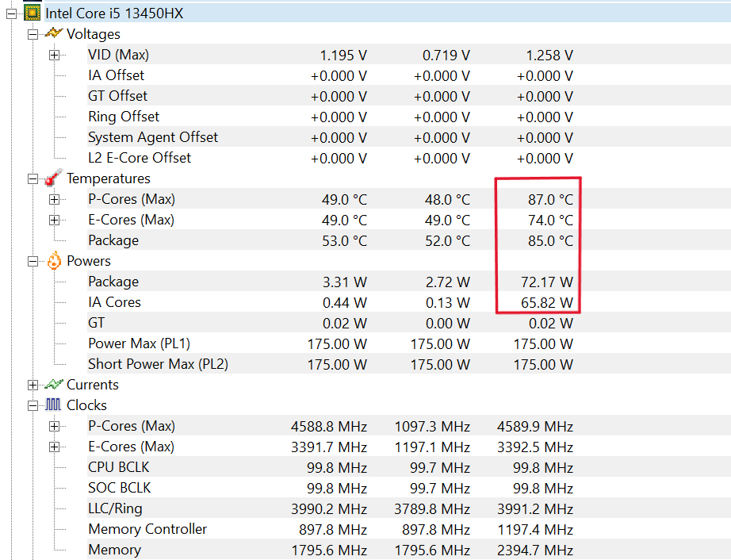Click the Intel Core i5 13450HX CPU chip icon
This screenshot has width=731, height=560.
click(x=32, y=13)
